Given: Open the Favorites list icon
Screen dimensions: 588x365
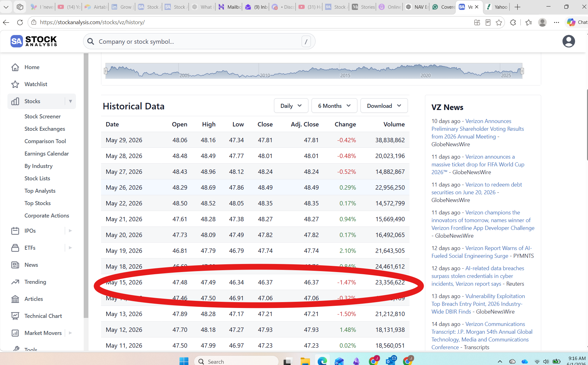Looking at the screenshot, I should [529, 22].
